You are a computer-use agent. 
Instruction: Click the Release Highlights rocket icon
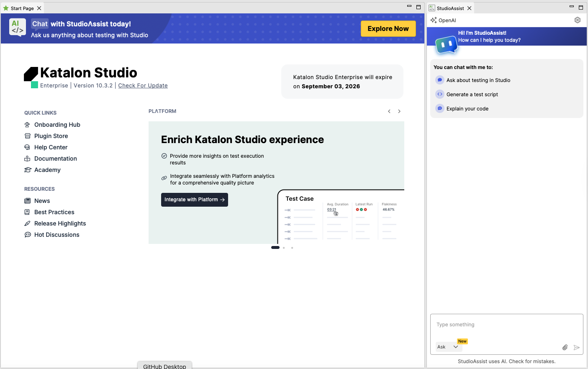(x=27, y=223)
